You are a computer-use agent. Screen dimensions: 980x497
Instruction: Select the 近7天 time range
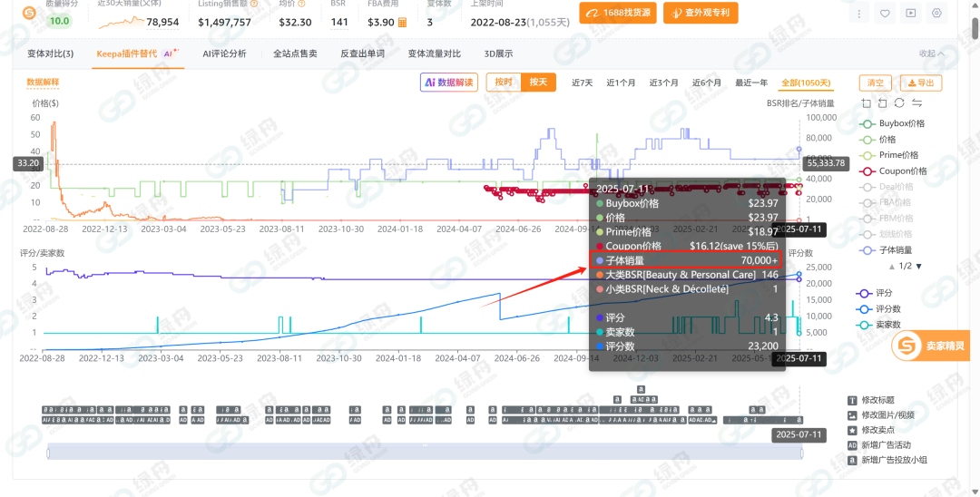coord(583,83)
